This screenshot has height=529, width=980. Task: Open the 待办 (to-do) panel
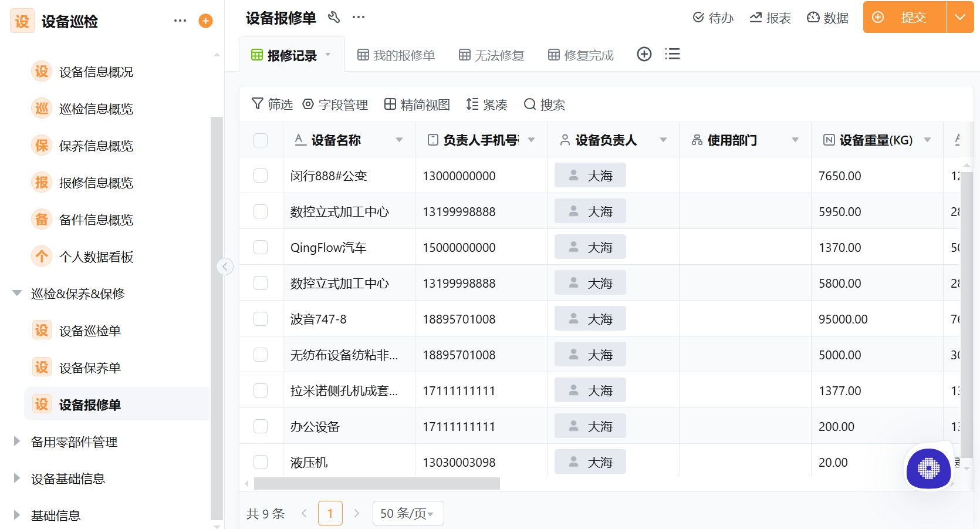(x=712, y=18)
